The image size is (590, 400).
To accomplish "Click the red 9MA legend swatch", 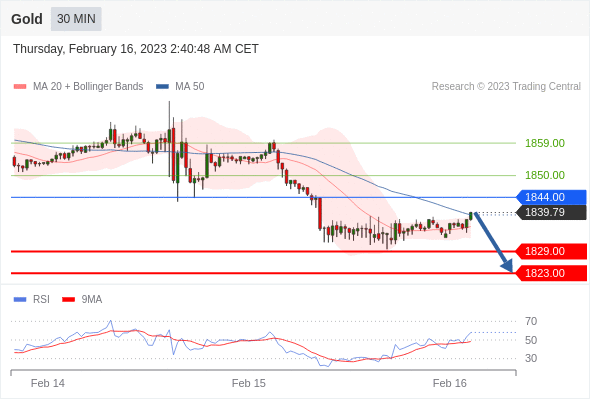I will [68, 300].
